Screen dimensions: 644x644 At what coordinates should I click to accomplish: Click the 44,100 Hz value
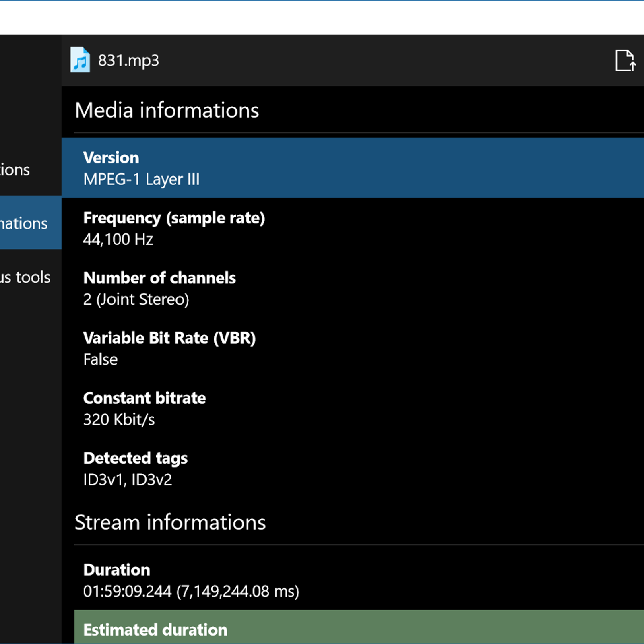118,239
